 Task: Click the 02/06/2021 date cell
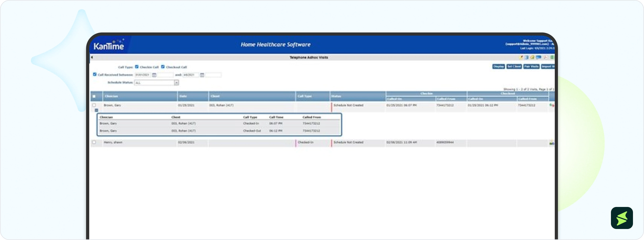(x=186, y=142)
